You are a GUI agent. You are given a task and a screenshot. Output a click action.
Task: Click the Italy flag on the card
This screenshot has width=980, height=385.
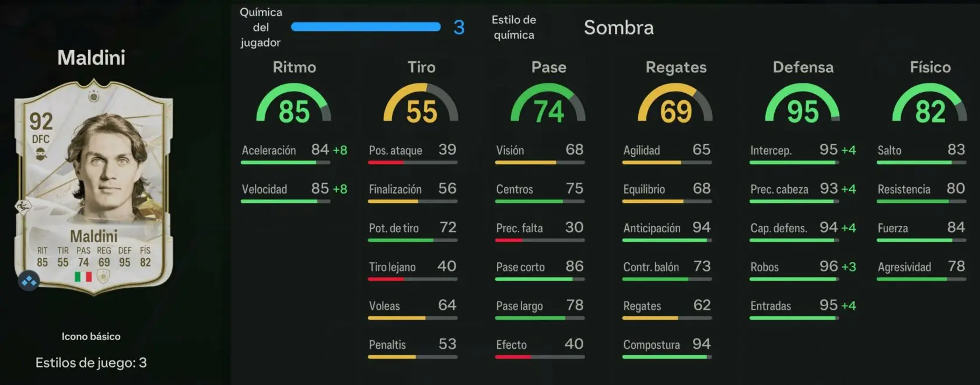pyautogui.click(x=83, y=276)
